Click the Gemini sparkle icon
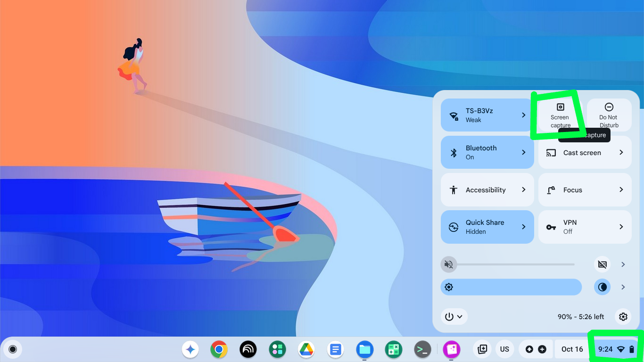 (190, 349)
